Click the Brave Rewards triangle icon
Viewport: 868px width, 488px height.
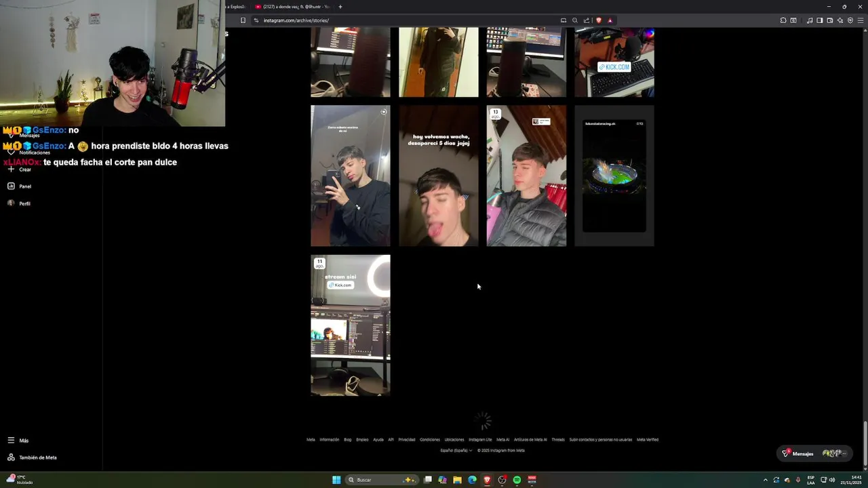pyautogui.click(x=610, y=20)
